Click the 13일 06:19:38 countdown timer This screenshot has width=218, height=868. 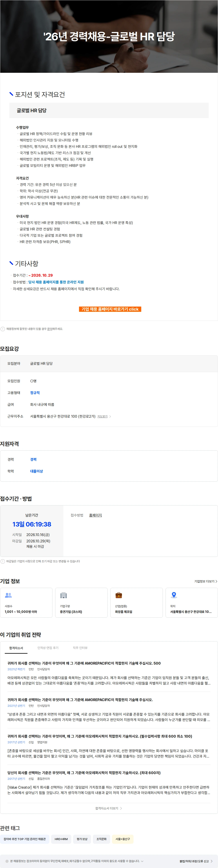click(x=32, y=524)
